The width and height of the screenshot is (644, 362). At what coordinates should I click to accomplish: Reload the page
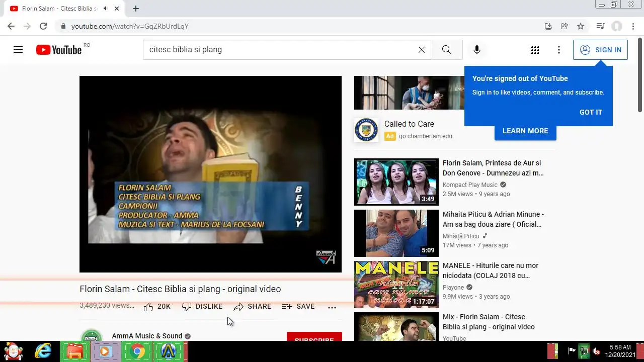tap(43, 26)
